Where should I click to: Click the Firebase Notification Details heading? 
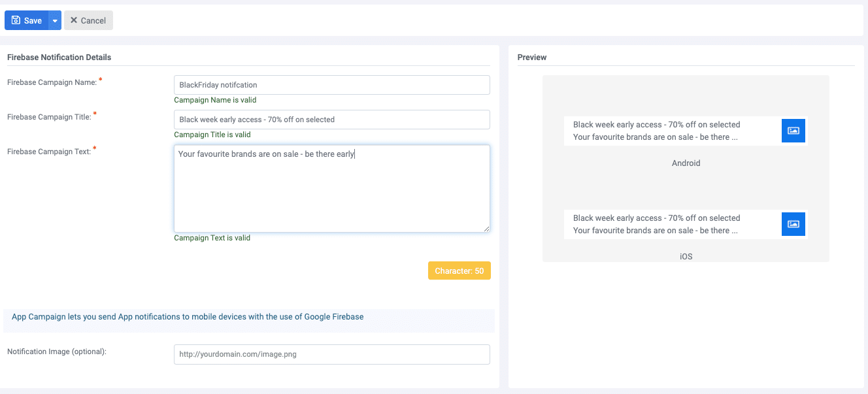click(59, 57)
